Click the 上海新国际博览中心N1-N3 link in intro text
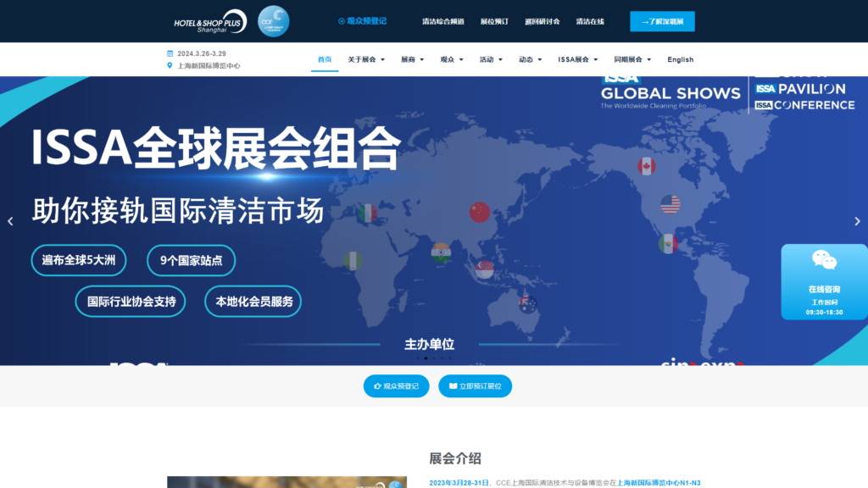Screen dimensions: 868x488 pyautogui.click(x=658, y=483)
